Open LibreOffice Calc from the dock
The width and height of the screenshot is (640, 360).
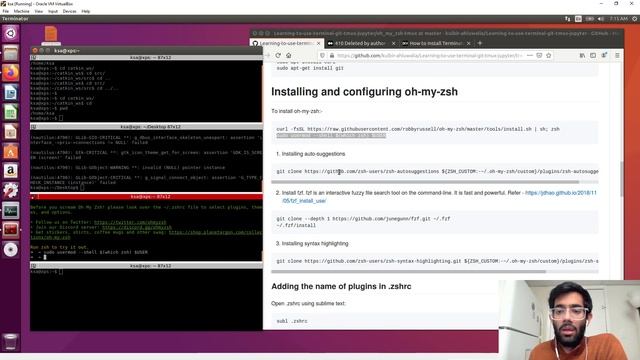10,112
